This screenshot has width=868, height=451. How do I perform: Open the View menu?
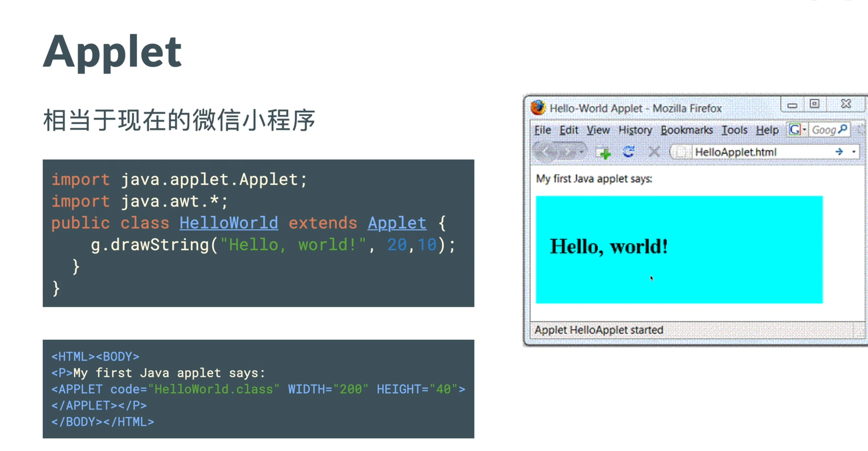pyautogui.click(x=598, y=130)
